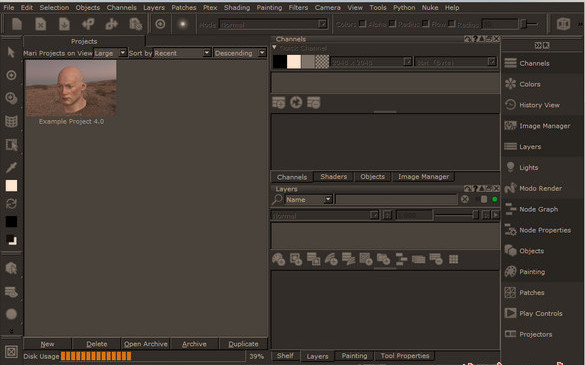585x365 pixels.
Task: Click the channel presets pinwheel icon
Action: click(x=296, y=103)
